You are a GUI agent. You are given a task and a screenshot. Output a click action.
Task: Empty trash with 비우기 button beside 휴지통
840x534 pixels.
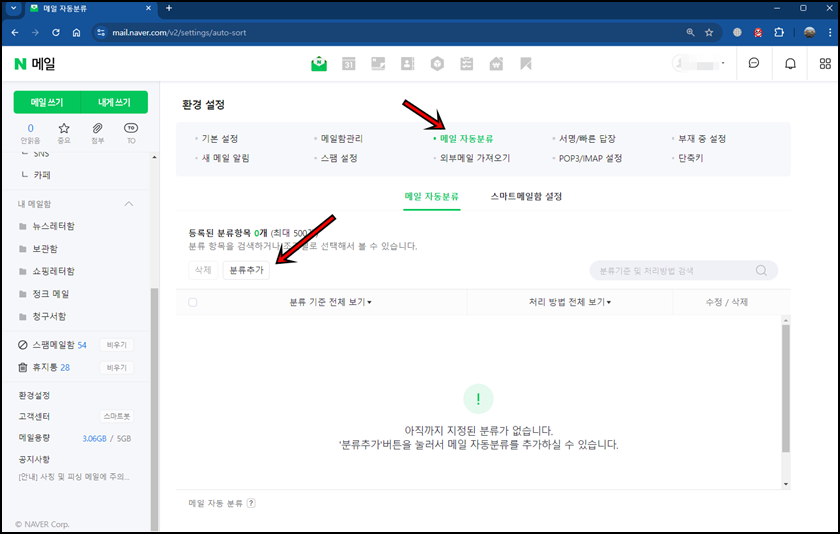[116, 367]
